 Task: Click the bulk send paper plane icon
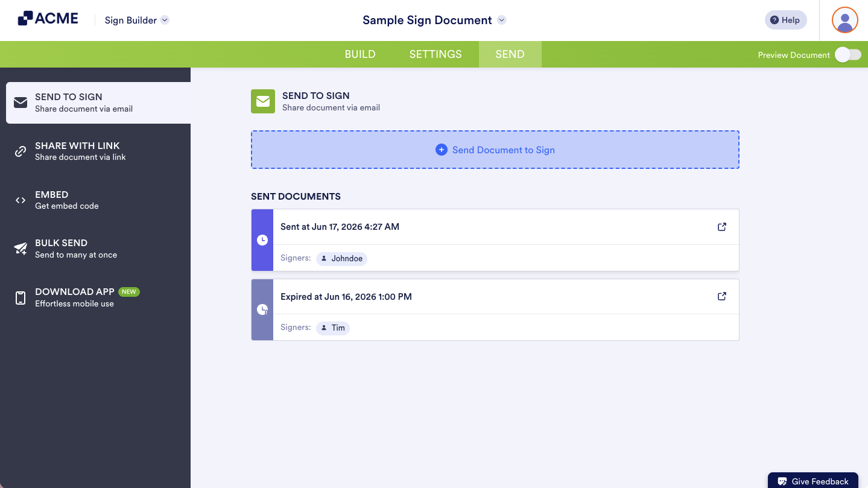pos(21,249)
